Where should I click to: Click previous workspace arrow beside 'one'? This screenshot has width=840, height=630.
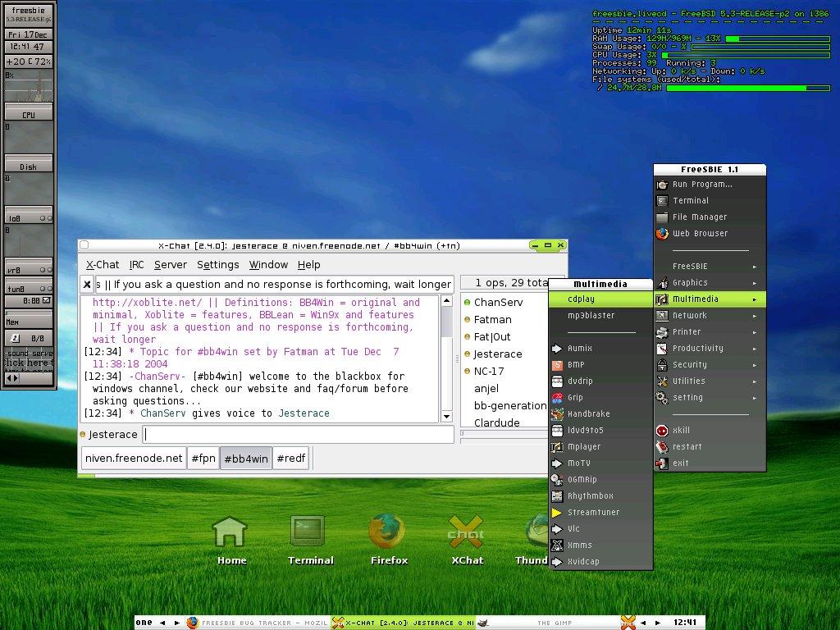[162, 623]
